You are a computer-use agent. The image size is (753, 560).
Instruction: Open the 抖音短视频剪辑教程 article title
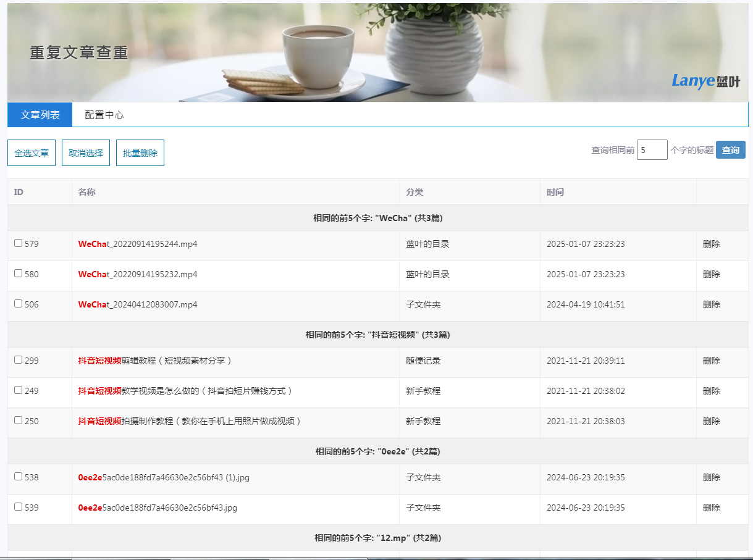pos(155,361)
